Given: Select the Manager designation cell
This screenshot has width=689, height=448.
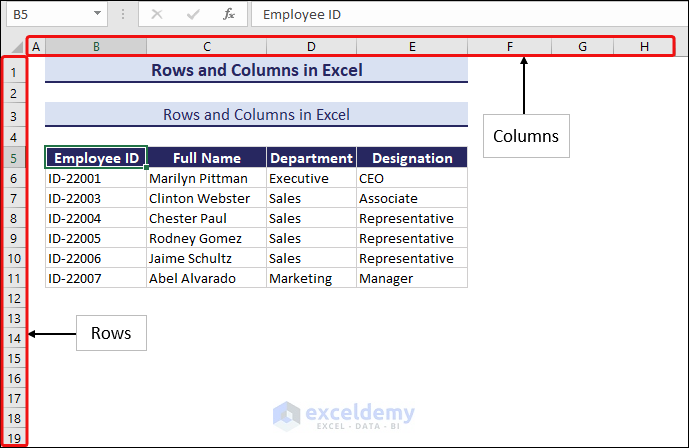Looking at the screenshot, I should (x=411, y=278).
